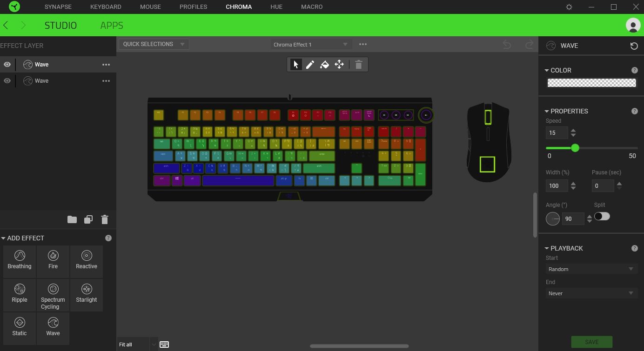Screen dimensions: 644x351
Task: Open help for Add Effect panel
Action: [108, 238]
